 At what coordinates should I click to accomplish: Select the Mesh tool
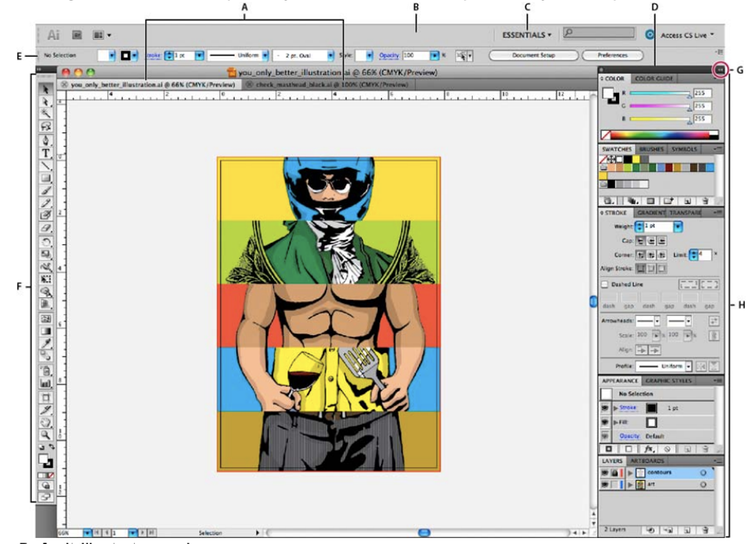46,318
